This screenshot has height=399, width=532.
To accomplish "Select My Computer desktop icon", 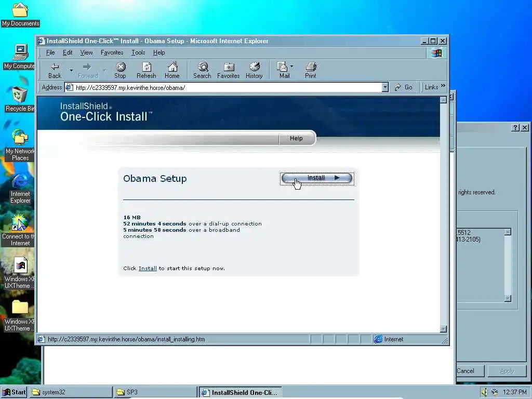I will click(x=20, y=57).
